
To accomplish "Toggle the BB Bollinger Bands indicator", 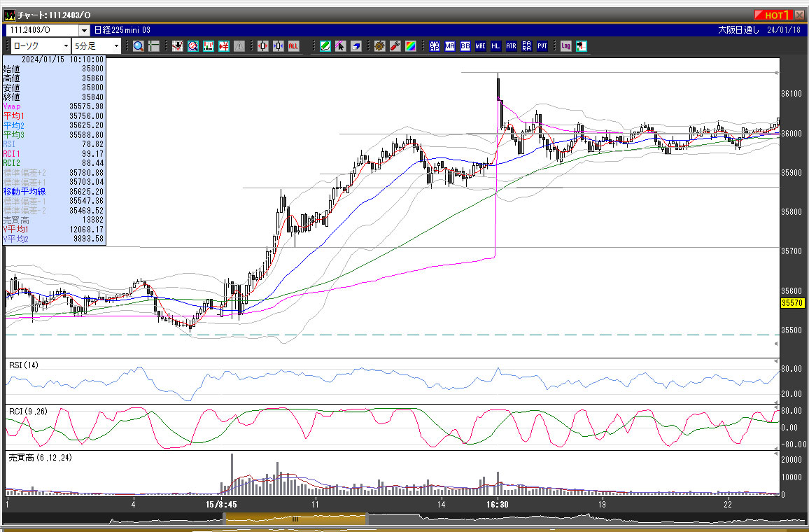I will (x=465, y=46).
